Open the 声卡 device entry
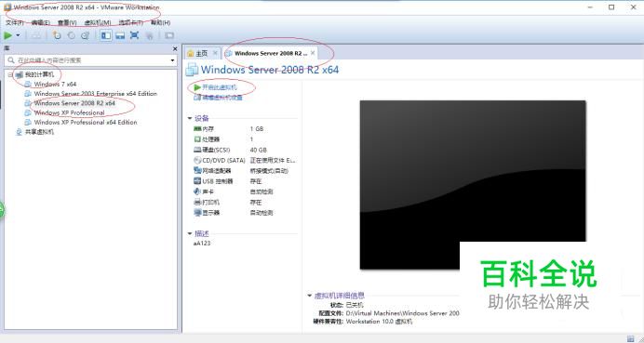The height and width of the screenshot is (343, 644). (x=208, y=191)
